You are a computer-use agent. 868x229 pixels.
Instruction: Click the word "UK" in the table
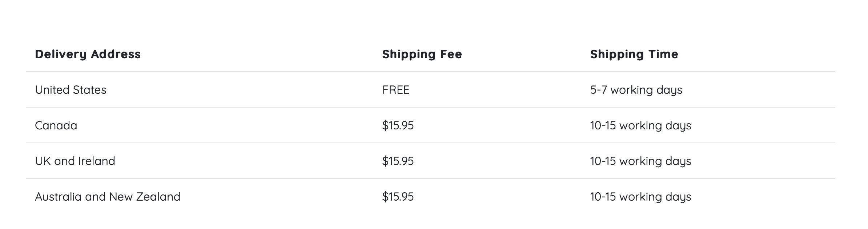coord(43,161)
